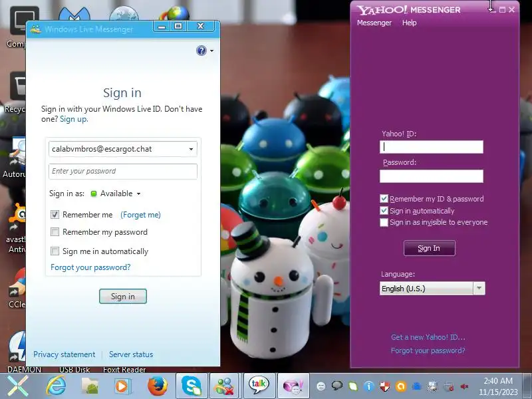Click the white smiley face tray icon
Image resolution: width=532 pixels, height=399 pixels.
click(321, 386)
